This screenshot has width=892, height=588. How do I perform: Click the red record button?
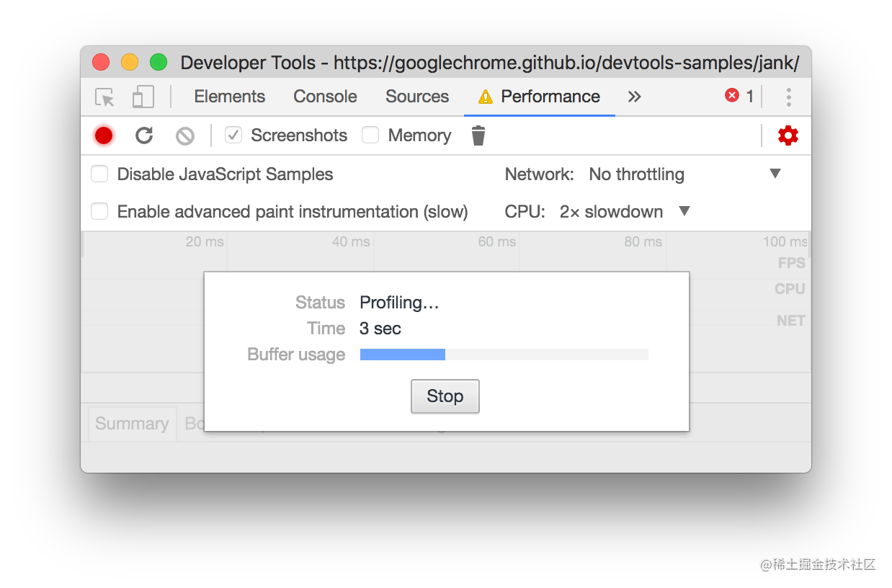click(x=104, y=135)
